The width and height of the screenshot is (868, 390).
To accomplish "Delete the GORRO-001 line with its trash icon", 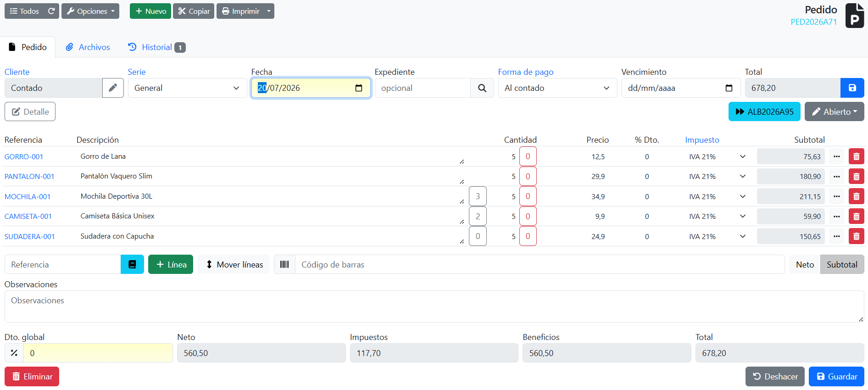I will (856, 156).
